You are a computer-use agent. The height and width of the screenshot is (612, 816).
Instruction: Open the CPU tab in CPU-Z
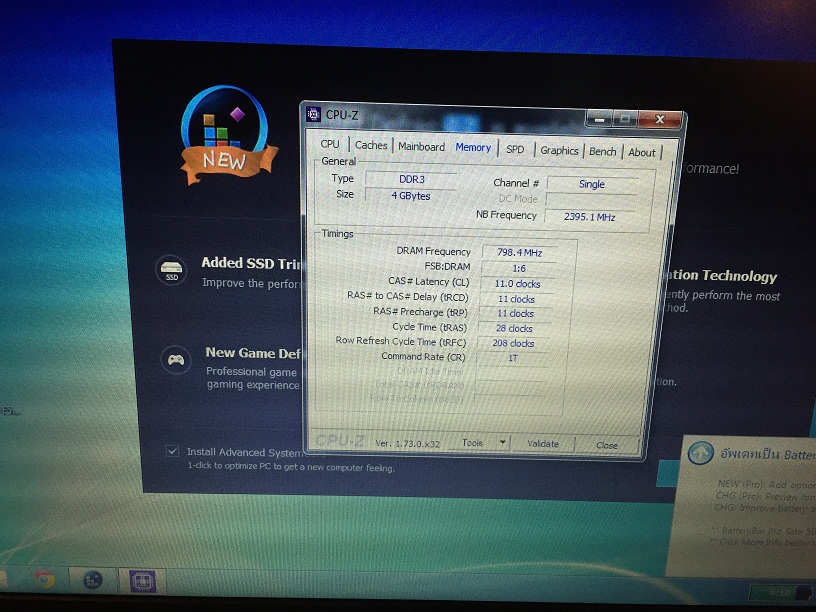coord(329,144)
